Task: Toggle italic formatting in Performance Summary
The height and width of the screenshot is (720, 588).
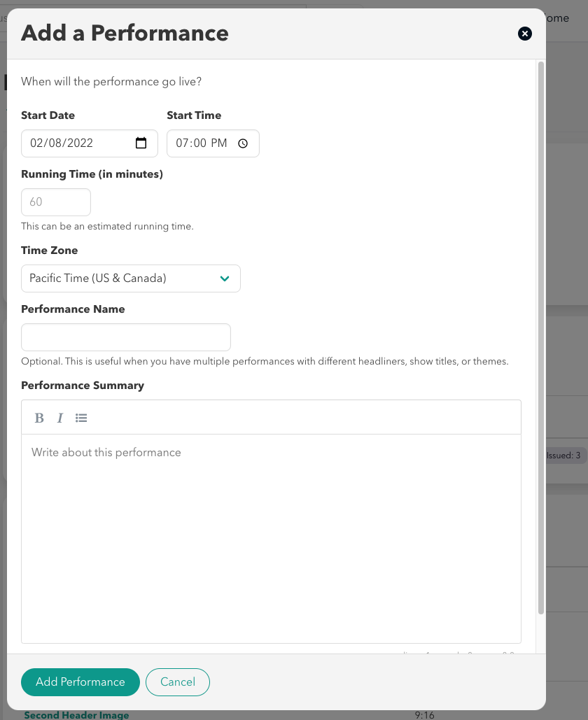Action: pos(59,418)
